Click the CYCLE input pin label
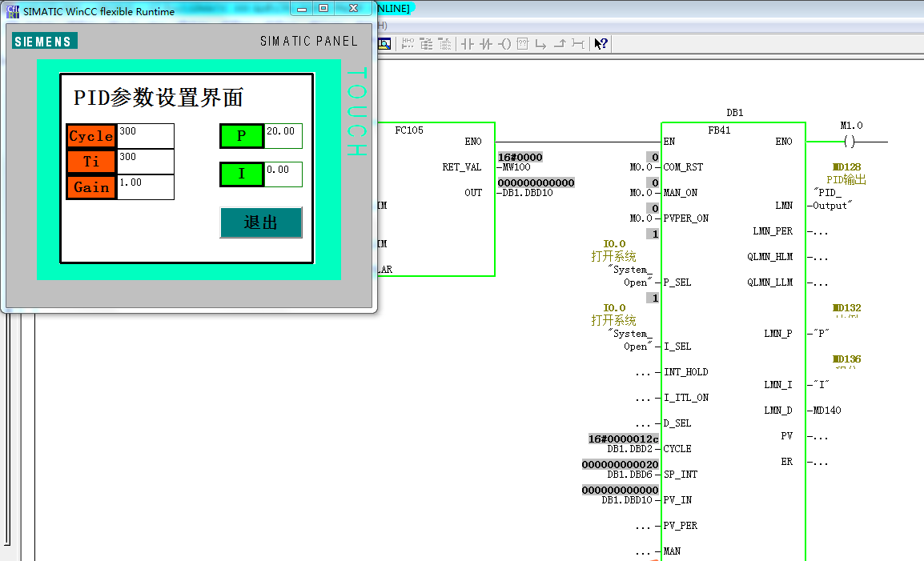This screenshot has width=924, height=561. 677,449
